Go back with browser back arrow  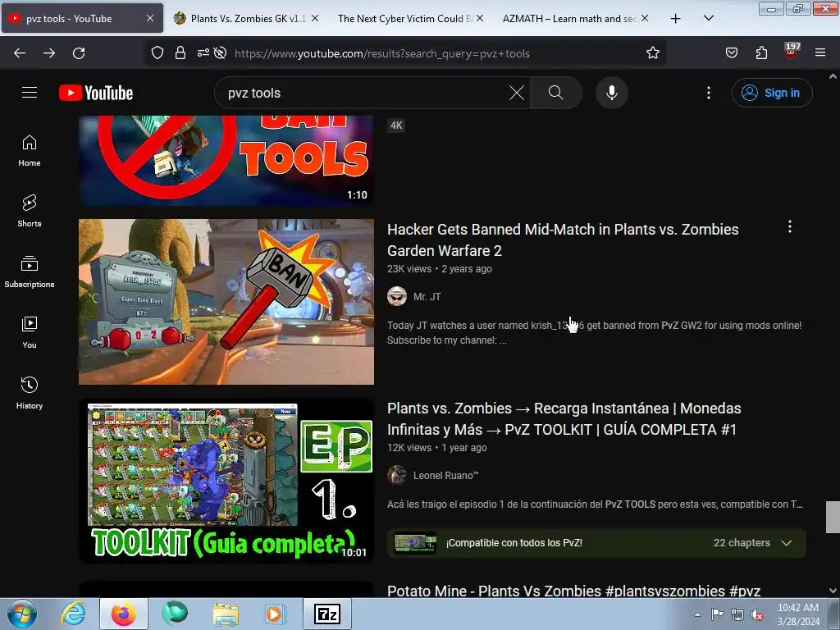[x=20, y=53]
